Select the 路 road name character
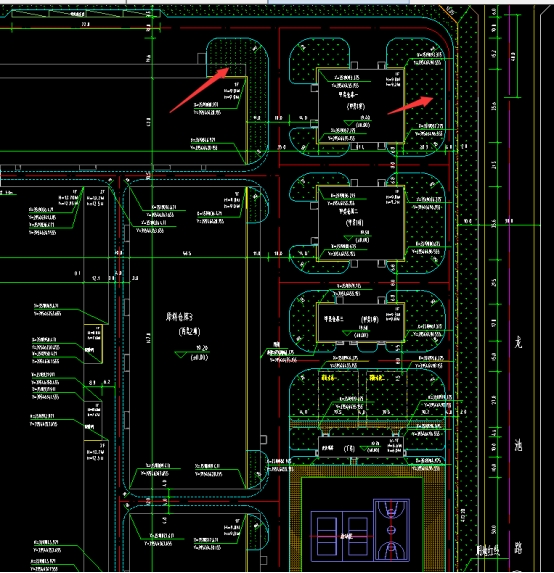The width and height of the screenshot is (554, 573). (518, 548)
